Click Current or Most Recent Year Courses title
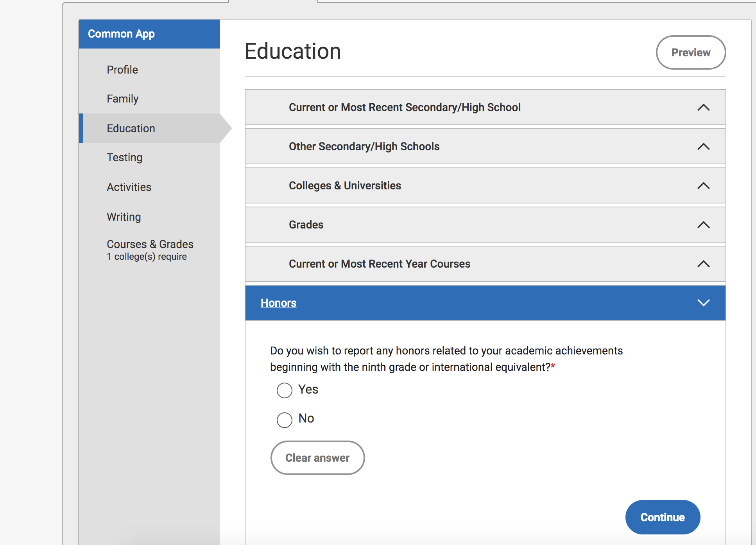756x545 pixels. point(380,264)
